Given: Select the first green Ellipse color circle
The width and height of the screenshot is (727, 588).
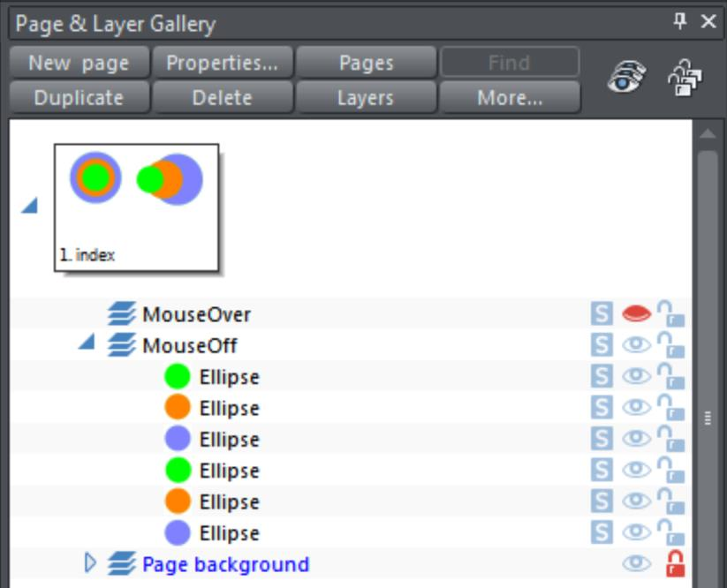Looking at the screenshot, I should tap(178, 376).
